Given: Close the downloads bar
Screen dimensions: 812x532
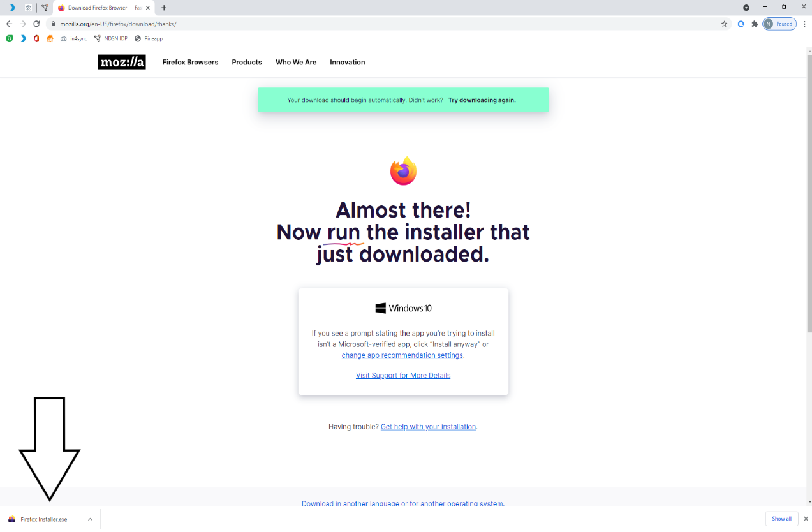Looking at the screenshot, I should pos(805,519).
